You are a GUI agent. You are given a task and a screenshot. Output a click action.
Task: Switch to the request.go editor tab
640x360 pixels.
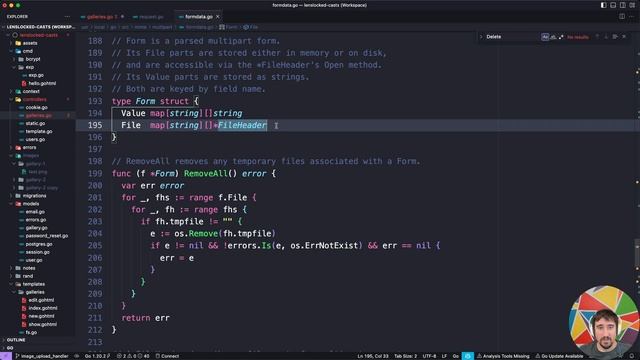coord(151,17)
